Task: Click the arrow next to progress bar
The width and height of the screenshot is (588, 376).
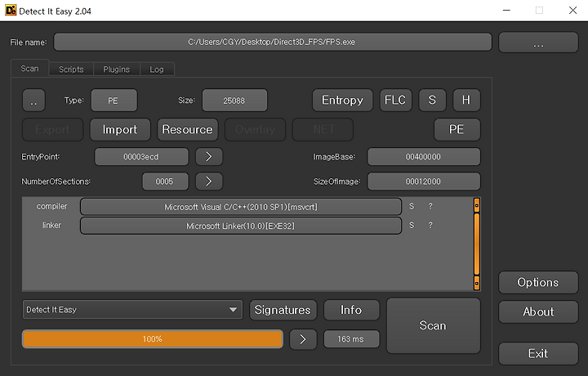Action: point(303,339)
